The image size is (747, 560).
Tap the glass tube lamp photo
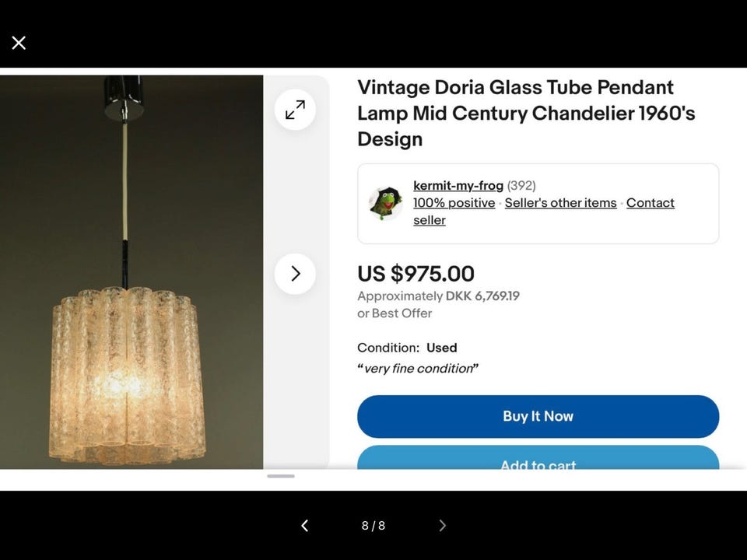(132, 272)
